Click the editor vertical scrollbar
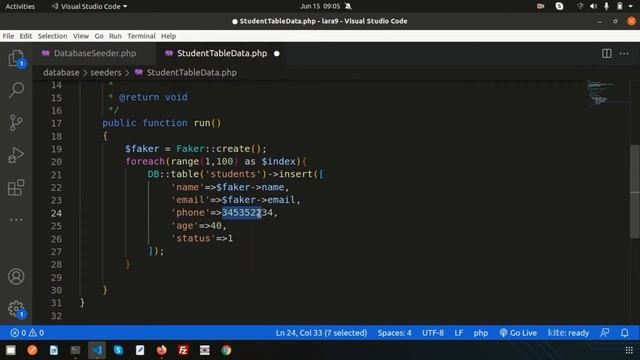640x360 pixels. (x=635, y=191)
